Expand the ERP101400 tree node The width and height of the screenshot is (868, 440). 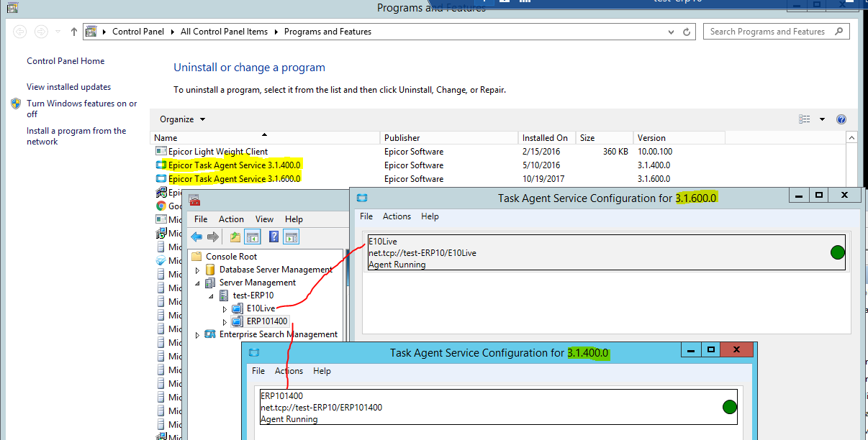point(225,322)
